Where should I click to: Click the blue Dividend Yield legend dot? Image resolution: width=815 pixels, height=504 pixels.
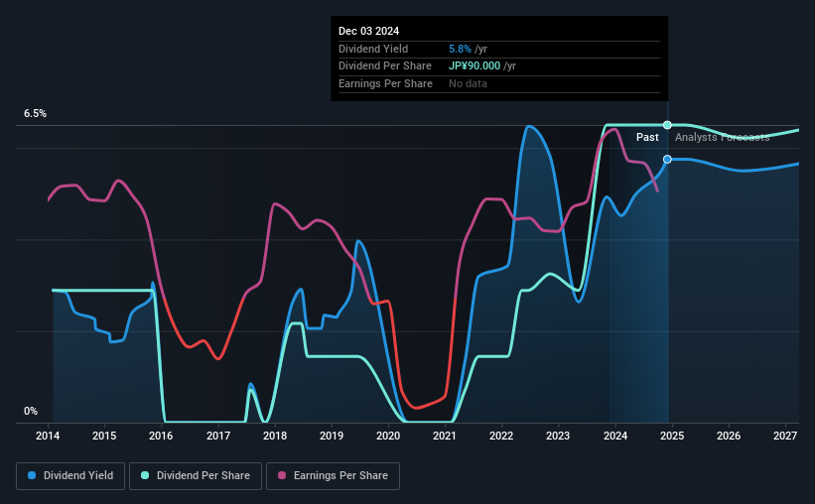click(x=32, y=475)
